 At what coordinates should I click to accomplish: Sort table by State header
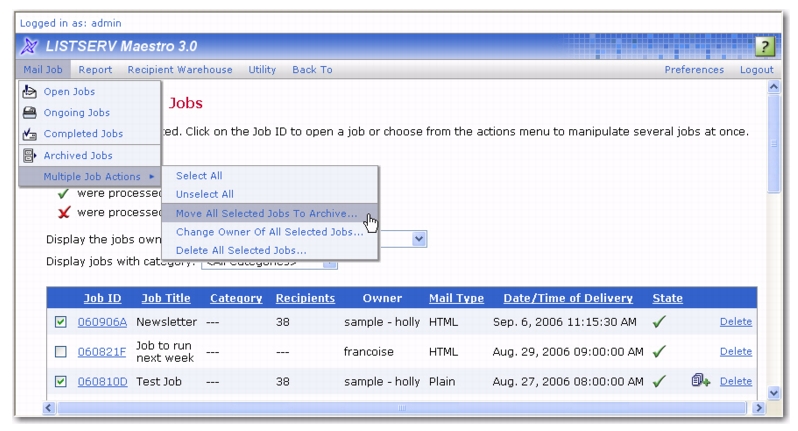tap(668, 298)
